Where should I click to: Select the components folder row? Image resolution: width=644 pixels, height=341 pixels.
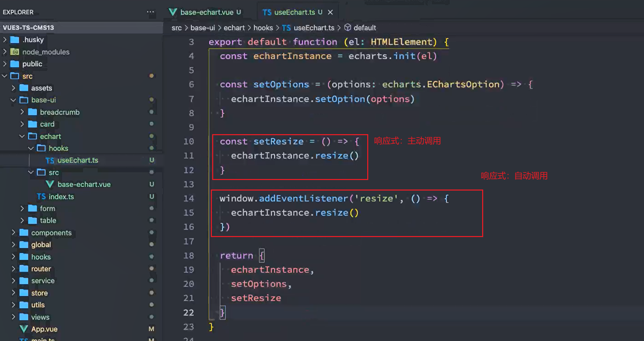pos(82,233)
